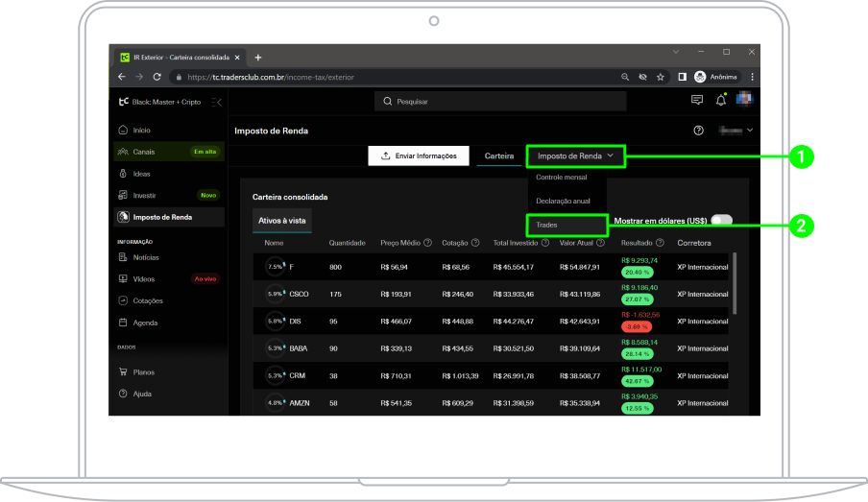This screenshot has height=502, width=868.
Task: Open Investir in sidebar
Action: click(x=169, y=196)
